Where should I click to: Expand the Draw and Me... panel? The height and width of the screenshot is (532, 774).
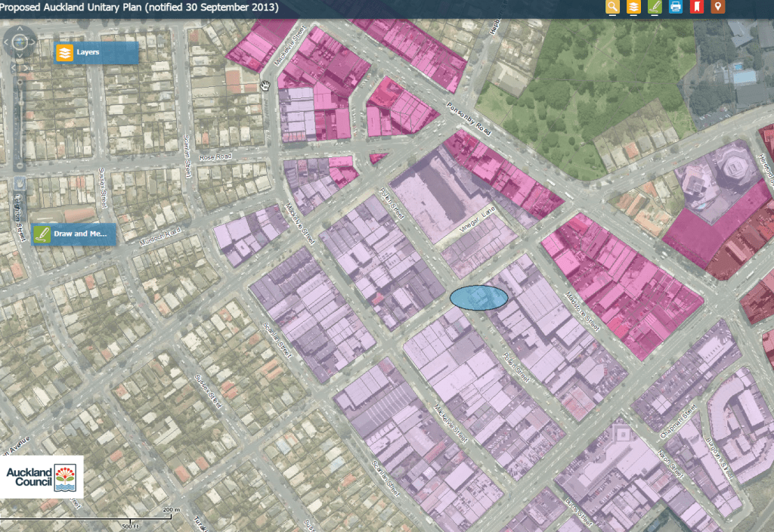(x=74, y=234)
